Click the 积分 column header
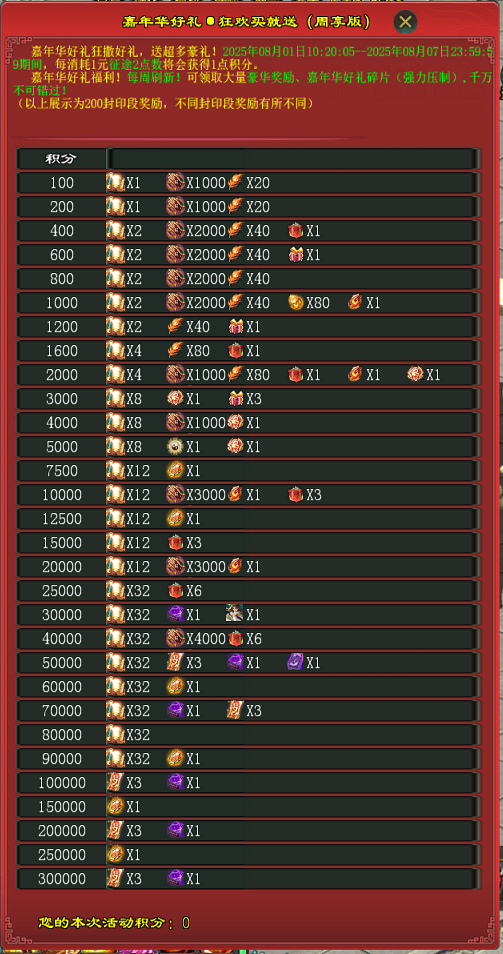The image size is (503, 954). coord(61,159)
